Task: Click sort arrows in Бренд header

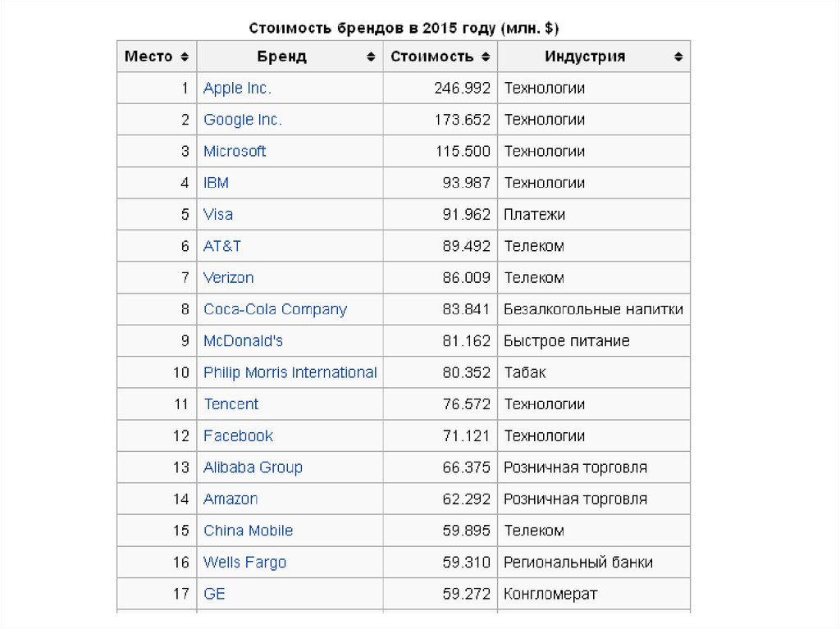Action: click(x=372, y=57)
